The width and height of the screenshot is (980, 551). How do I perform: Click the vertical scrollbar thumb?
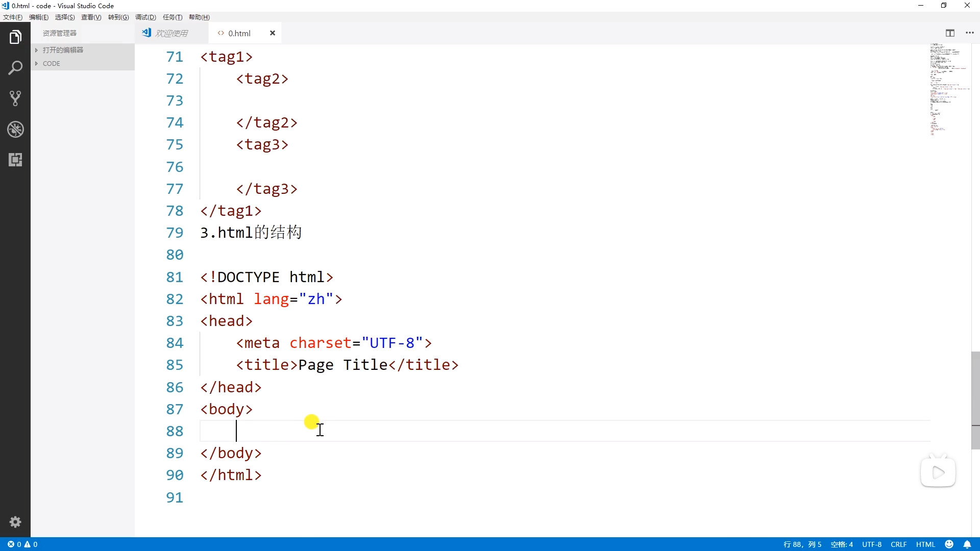coord(975,400)
